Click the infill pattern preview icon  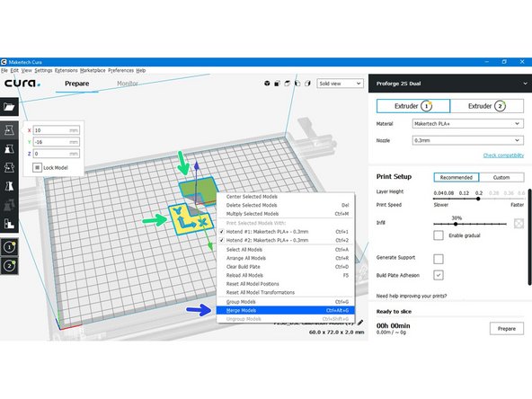[519, 224]
